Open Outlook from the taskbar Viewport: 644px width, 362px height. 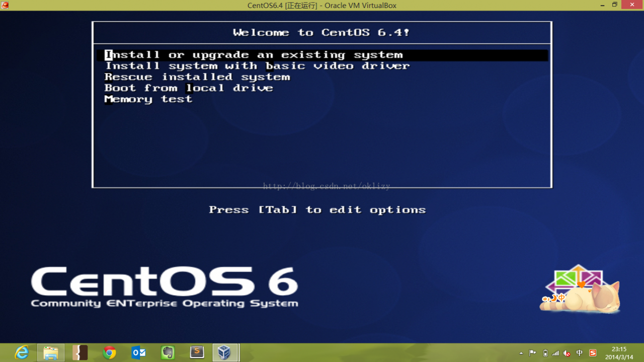138,352
